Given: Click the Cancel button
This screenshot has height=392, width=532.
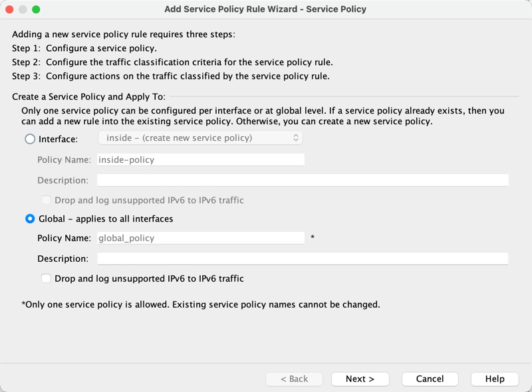Looking at the screenshot, I should [430, 379].
